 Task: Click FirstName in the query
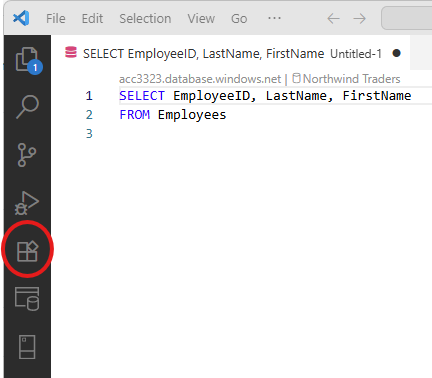point(377,96)
